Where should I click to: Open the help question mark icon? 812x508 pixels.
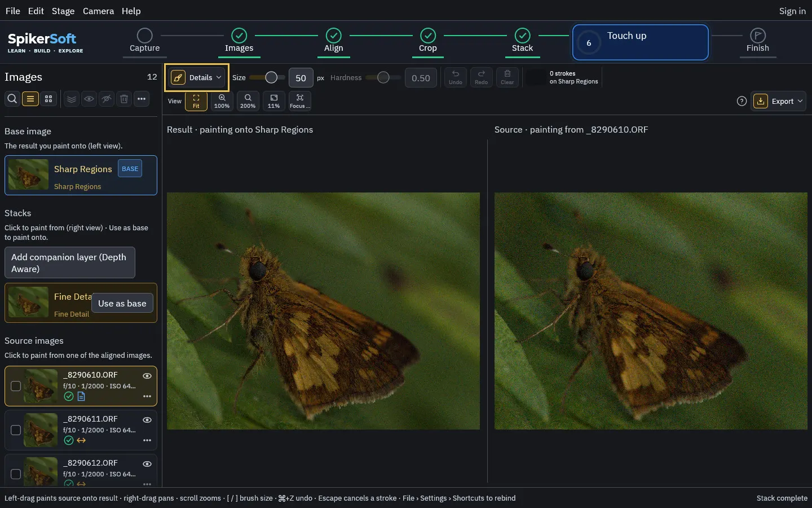point(742,101)
